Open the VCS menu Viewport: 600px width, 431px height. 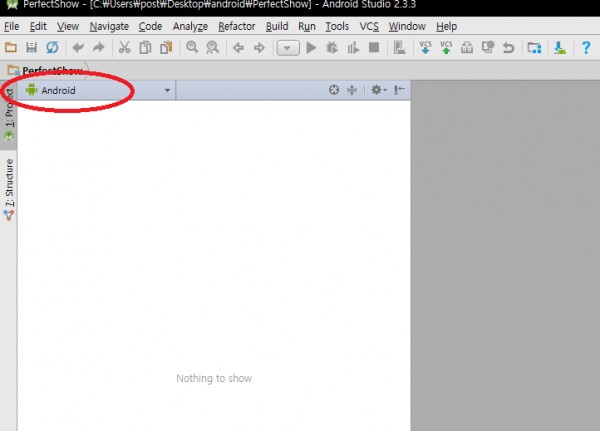369,26
